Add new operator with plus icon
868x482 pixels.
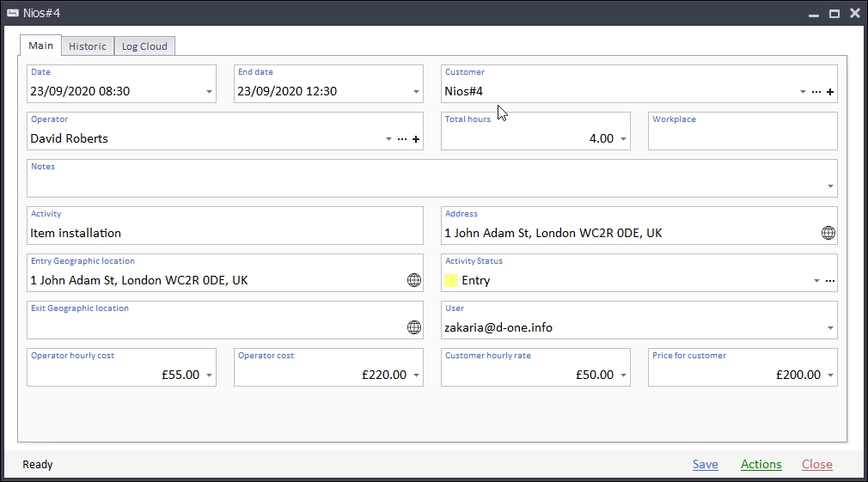click(x=416, y=139)
